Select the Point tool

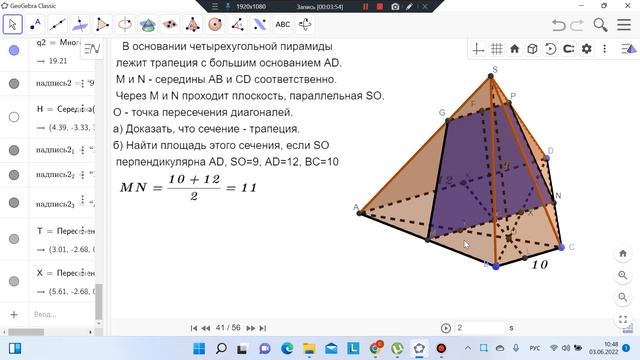(35, 24)
